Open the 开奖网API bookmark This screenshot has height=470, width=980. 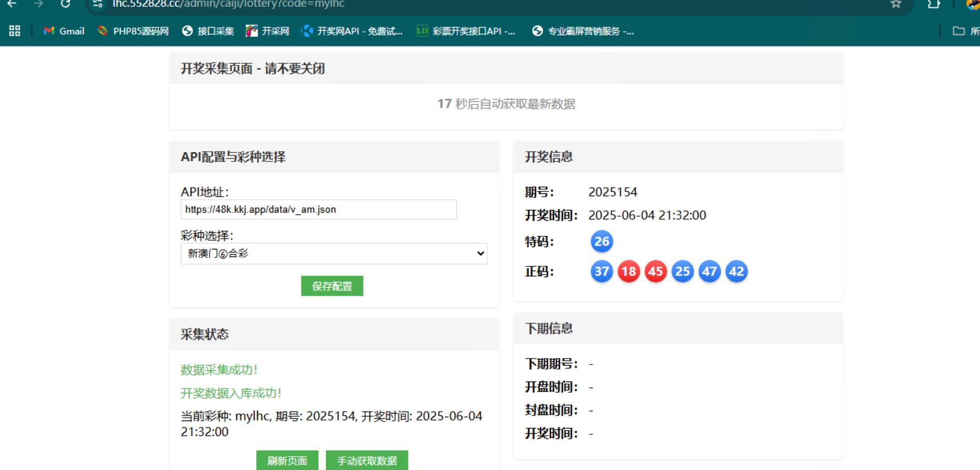pyautogui.click(x=352, y=31)
